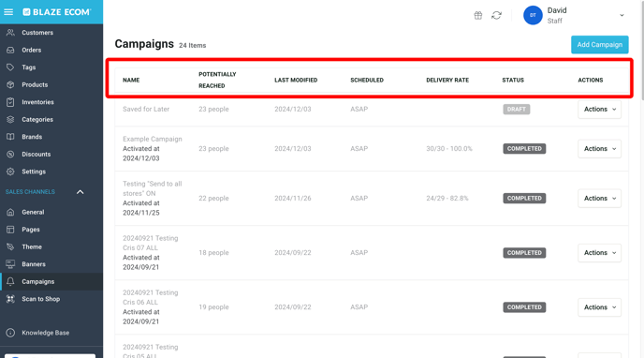
Task: Open the Theme menu item
Action: 32,247
